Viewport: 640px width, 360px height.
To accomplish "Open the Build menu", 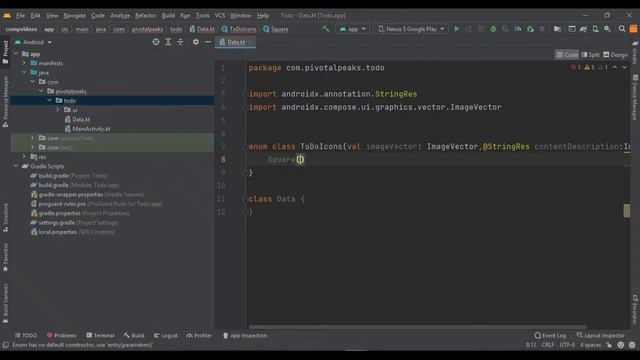I will click(168, 16).
